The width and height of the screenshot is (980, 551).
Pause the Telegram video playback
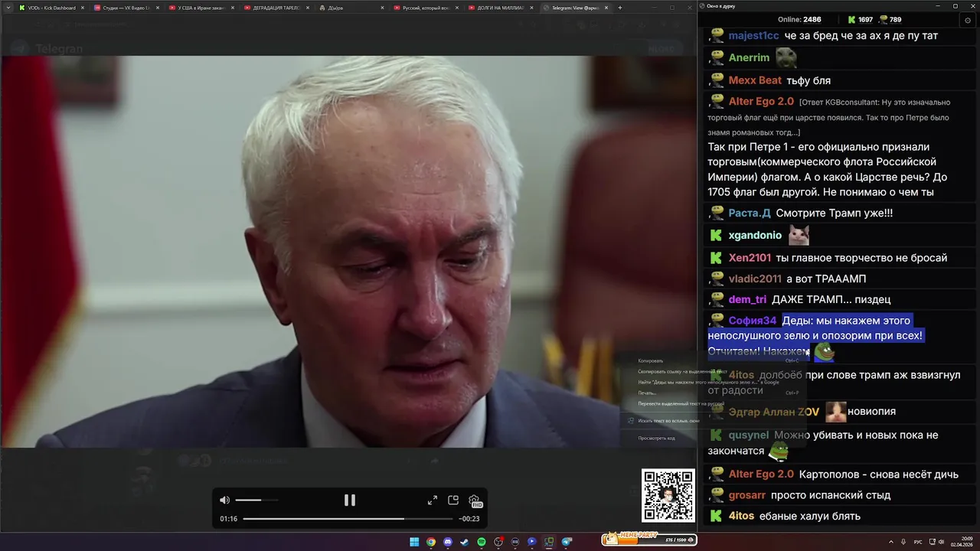point(349,500)
